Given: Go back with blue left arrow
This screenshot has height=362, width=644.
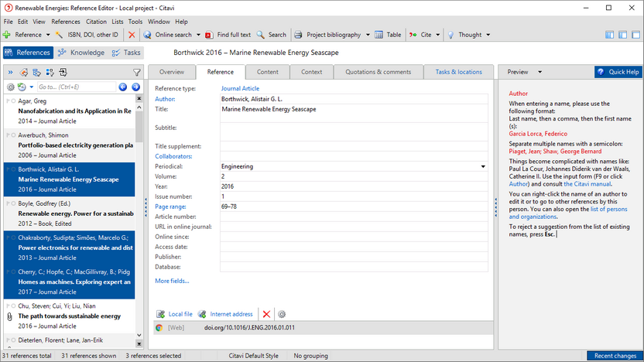Looking at the screenshot, I should (123, 87).
